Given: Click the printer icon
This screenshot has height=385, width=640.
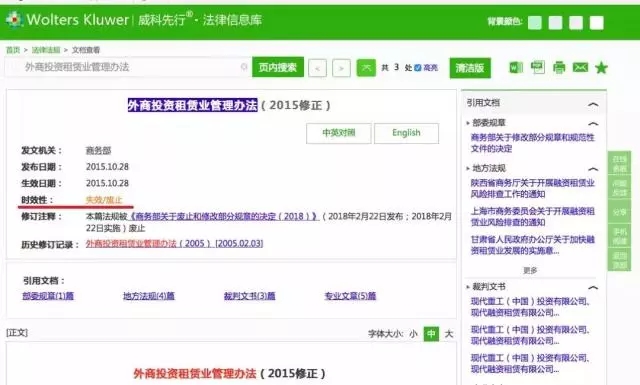Looking at the screenshot, I should point(559,67).
